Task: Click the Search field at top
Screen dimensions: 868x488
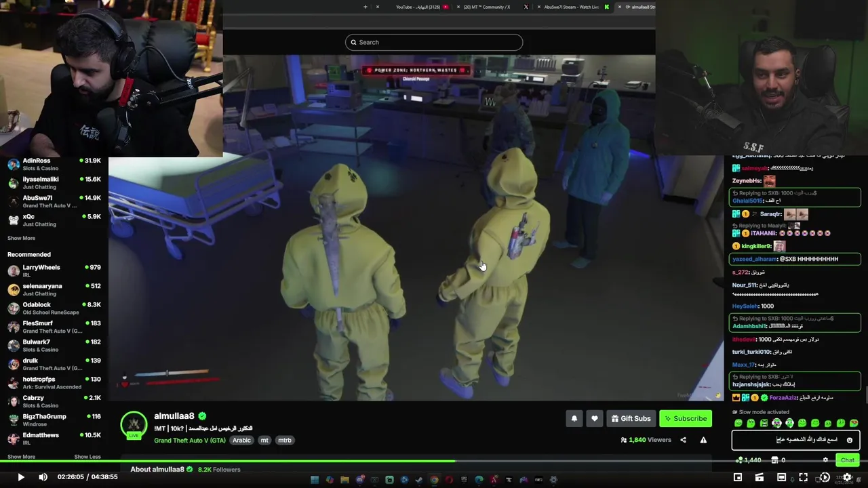Action: click(x=434, y=42)
